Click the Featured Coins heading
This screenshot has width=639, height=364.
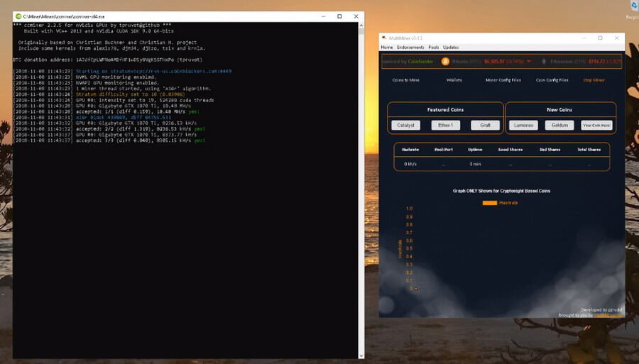click(445, 109)
